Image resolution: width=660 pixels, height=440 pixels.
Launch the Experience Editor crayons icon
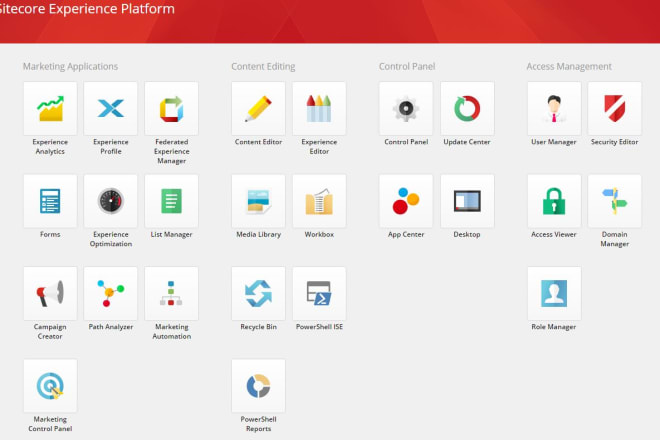coord(319,109)
